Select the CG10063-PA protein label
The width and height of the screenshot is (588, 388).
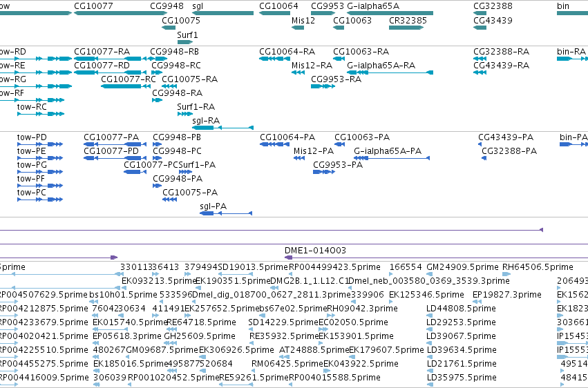pos(362,137)
